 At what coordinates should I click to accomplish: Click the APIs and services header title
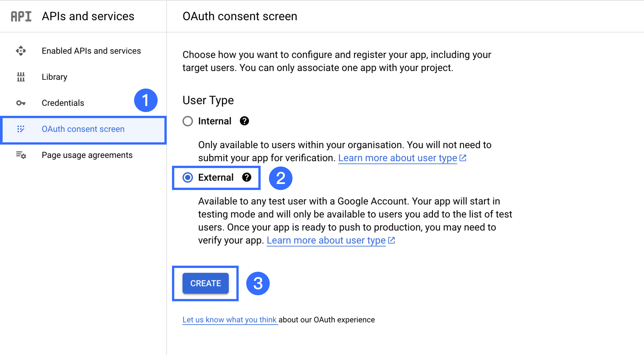pos(88,16)
